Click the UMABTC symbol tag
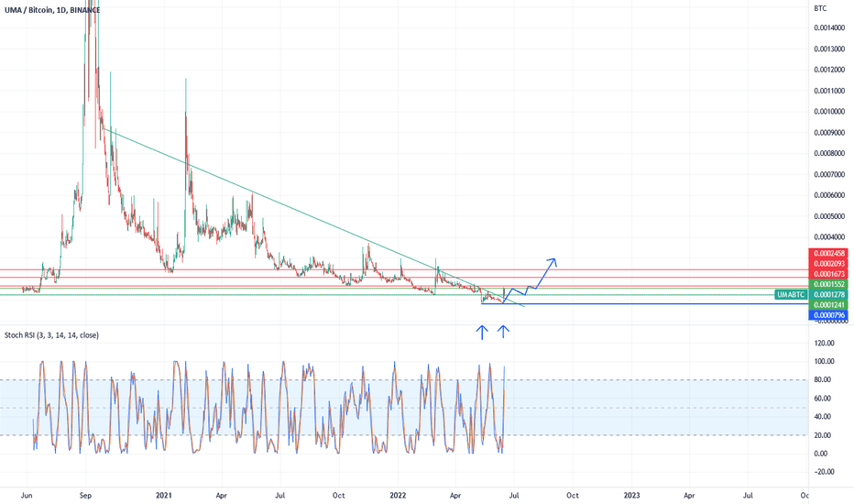The image size is (854, 504). coord(791,295)
